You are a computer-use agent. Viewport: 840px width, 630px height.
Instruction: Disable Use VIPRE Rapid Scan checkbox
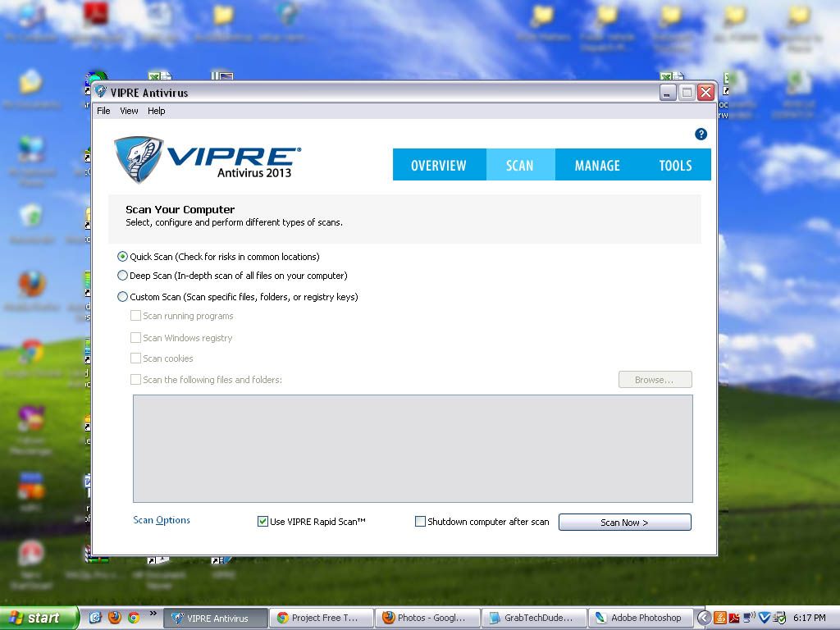262,521
